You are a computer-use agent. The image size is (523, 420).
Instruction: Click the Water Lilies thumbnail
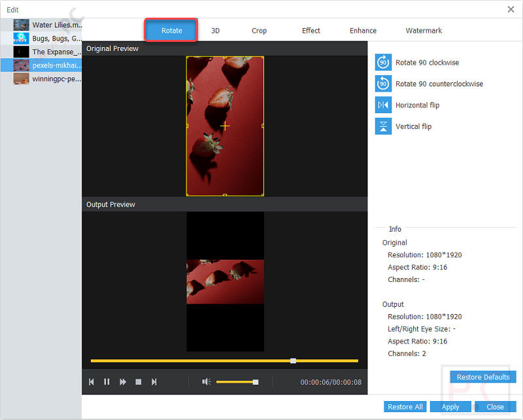[21, 25]
